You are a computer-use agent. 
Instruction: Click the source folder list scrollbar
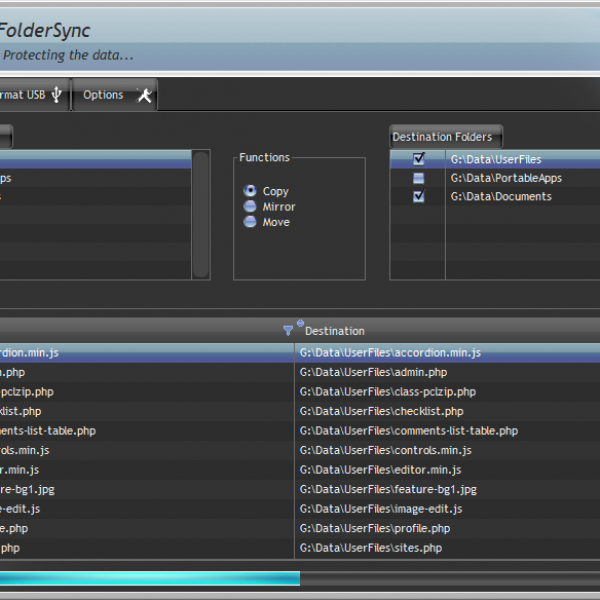[201, 214]
